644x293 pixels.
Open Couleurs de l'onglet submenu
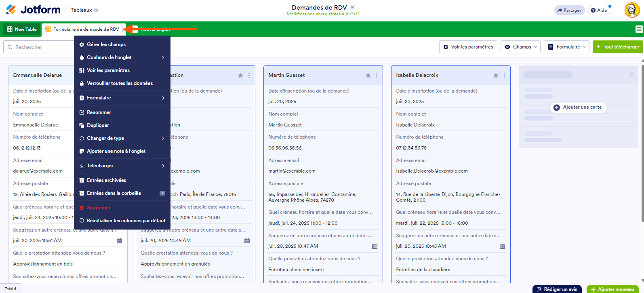tap(122, 57)
